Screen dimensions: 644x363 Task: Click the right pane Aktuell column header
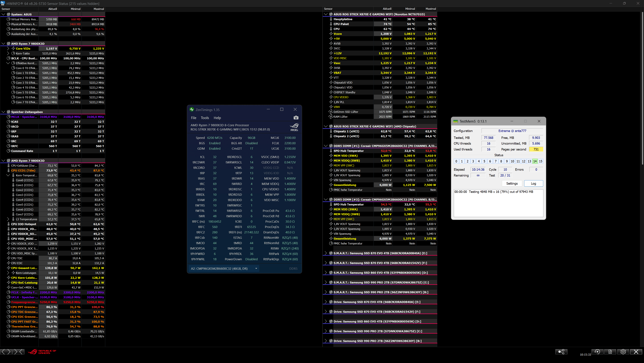click(383, 9)
